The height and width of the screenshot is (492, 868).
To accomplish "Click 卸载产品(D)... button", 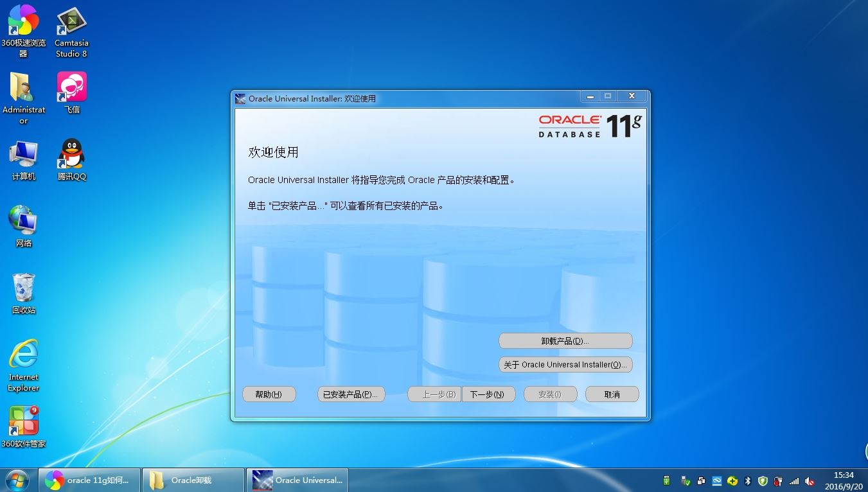I will pyautogui.click(x=565, y=341).
